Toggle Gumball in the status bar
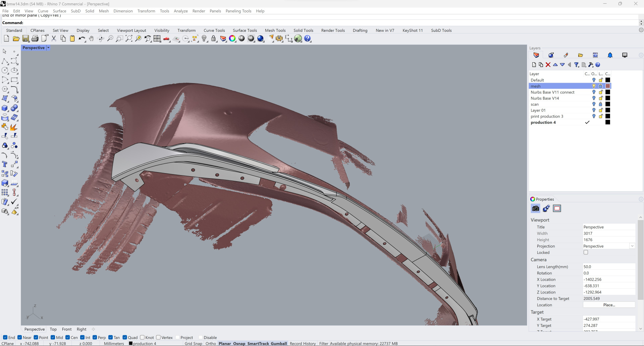The image size is (644, 346). coord(279,343)
